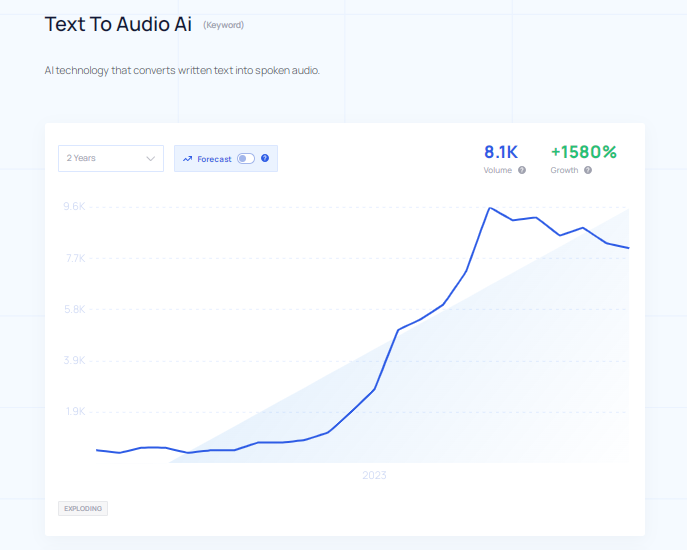Click the question mark icon beside Volume
Image resolution: width=687 pixels, height=550 pixels.
coord(522,170)
